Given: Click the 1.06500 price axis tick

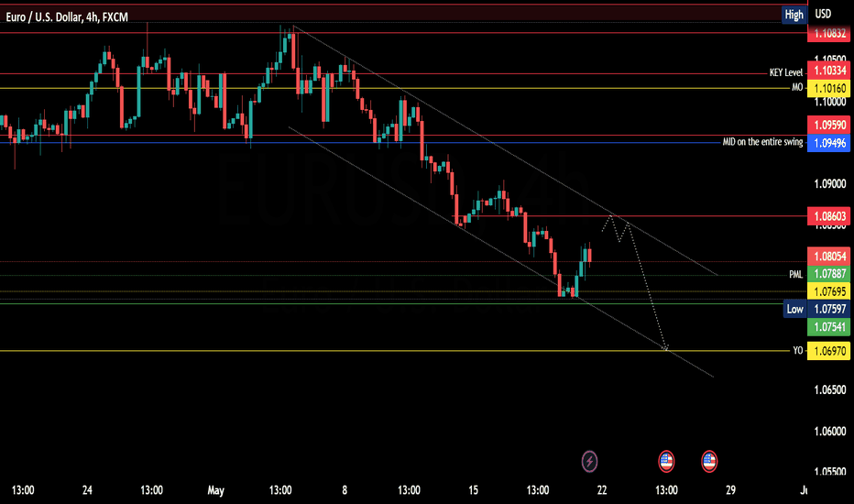Looking at the screenshot, I should [829, 389].
